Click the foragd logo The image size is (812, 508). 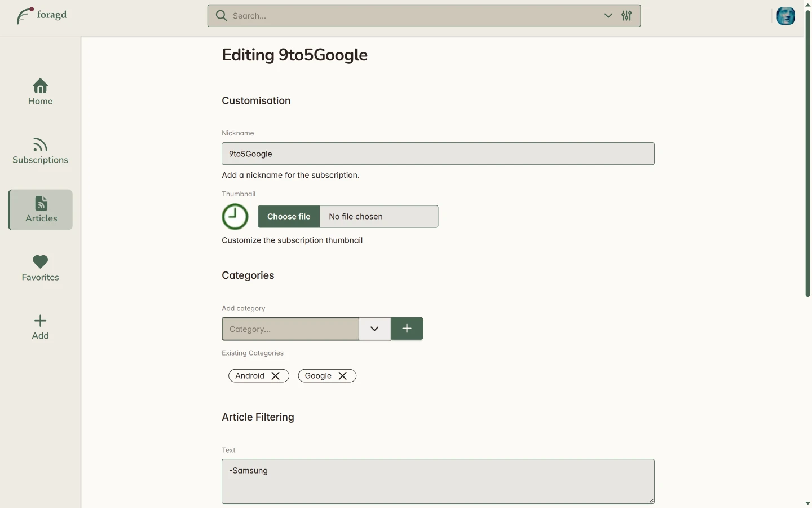pos(42,15)
